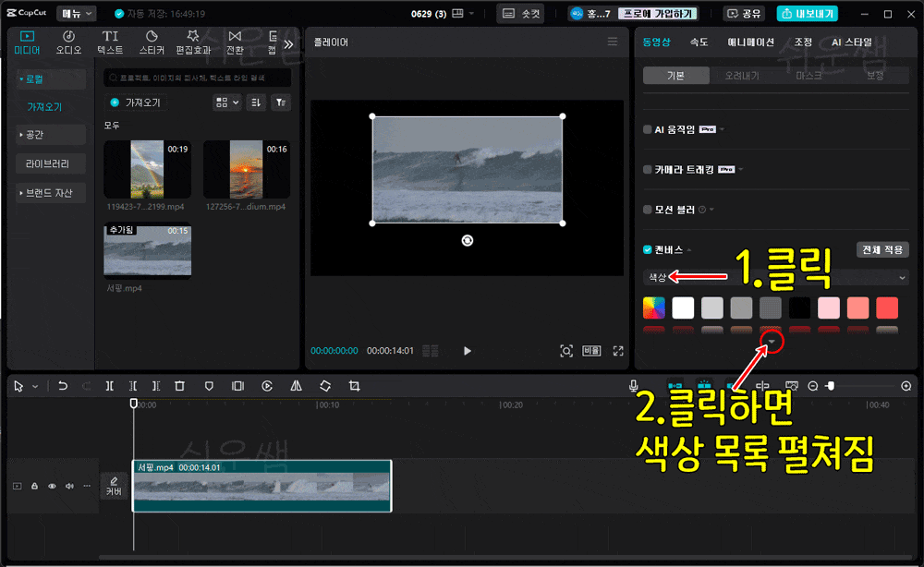Hide the video track with eye icon
The width and height of the screenshot is (924, 567).
tap(52, 487)
